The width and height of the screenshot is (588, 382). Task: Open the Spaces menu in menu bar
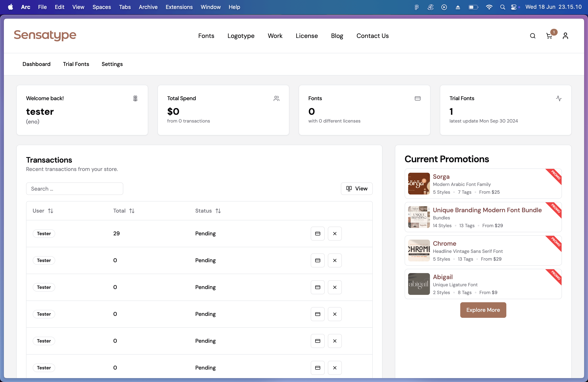tap(101, 7)
